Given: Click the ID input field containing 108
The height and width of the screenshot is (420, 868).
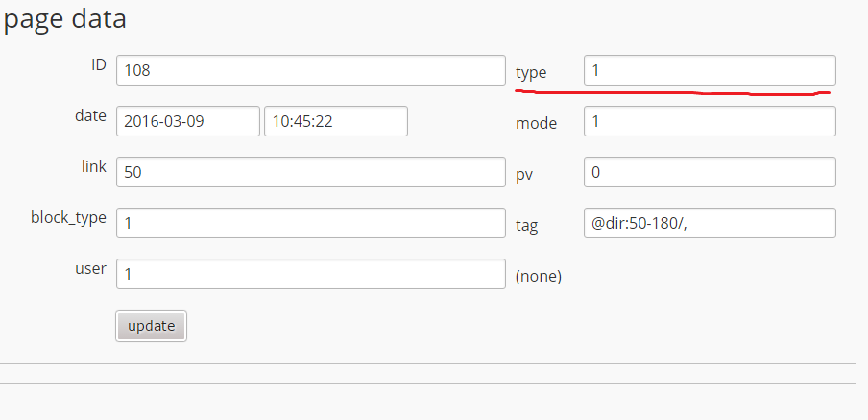Looking at the screenshot, I should point(310,70).
